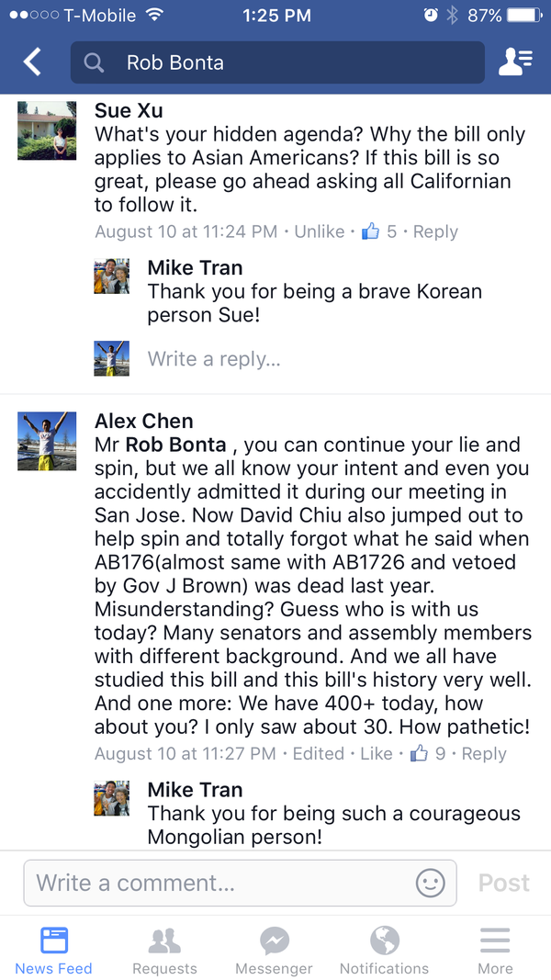Go to the Notifications tab
The height and width of the screenshot is (980, 551).
pyautogui.click(x=384, y=951)
